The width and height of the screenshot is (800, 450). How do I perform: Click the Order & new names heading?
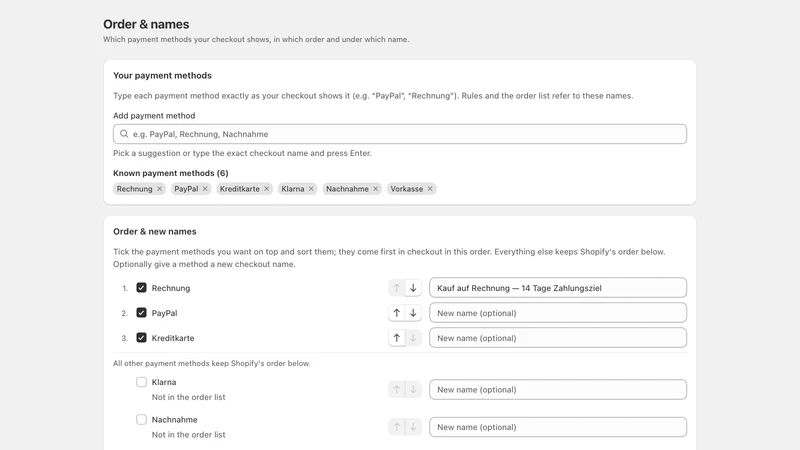pos(155,232)
